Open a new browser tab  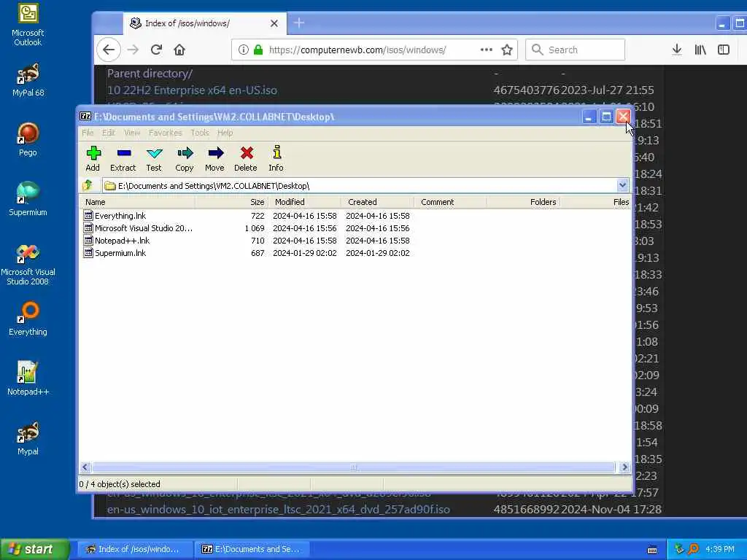(x=298, y=23)
